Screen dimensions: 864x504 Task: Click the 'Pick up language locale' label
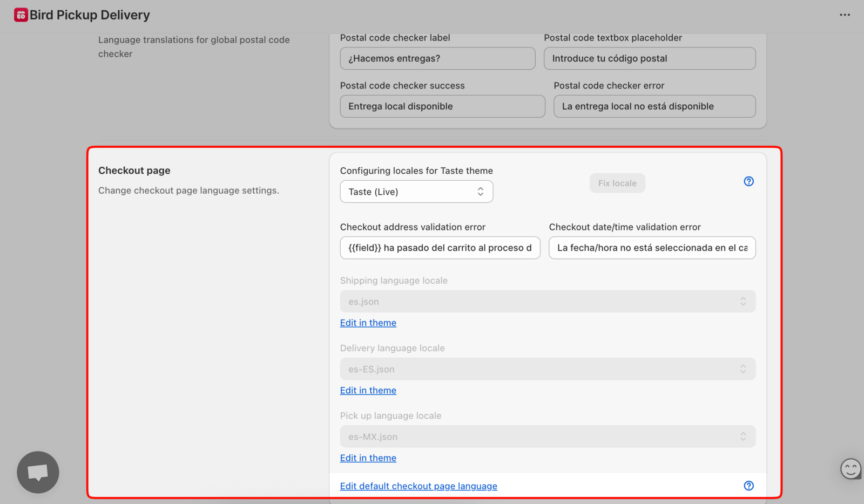(390, 416)
